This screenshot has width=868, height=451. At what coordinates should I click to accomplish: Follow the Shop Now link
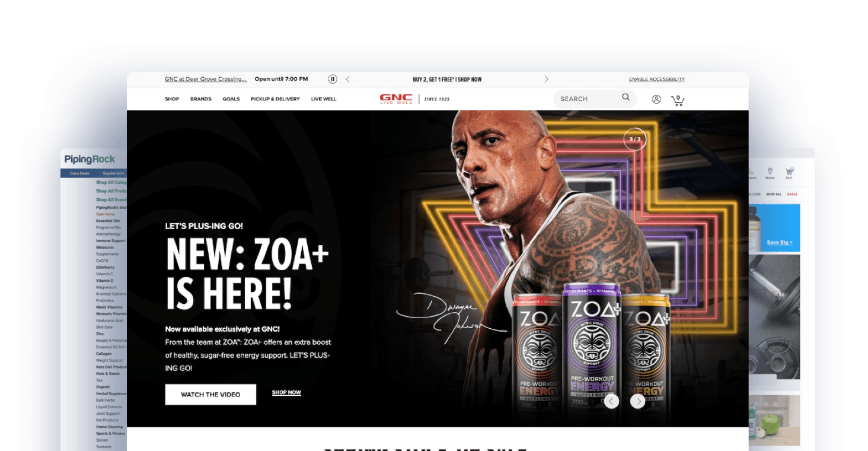[286, 393]
